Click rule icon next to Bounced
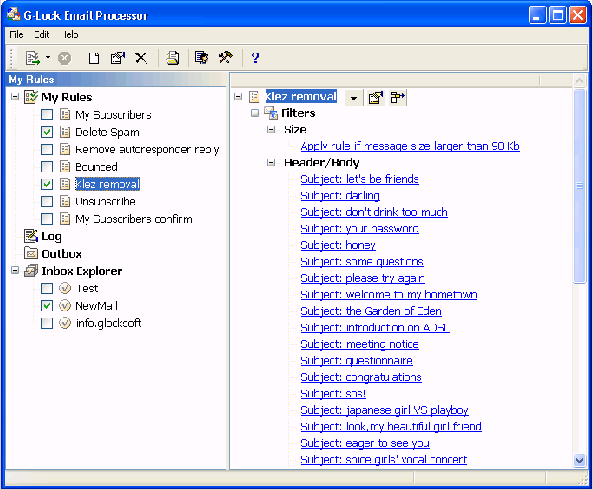Screen dimensions: 593x490 click(x=65, y=166)
